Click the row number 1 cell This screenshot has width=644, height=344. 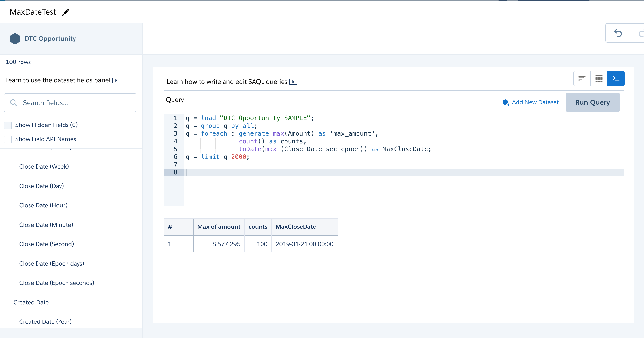pos(179,244)
